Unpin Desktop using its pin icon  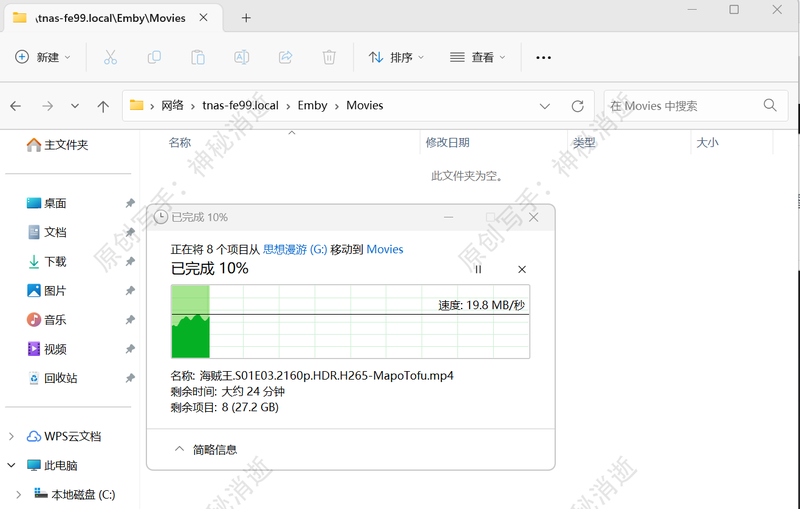(x=130, y=203)
